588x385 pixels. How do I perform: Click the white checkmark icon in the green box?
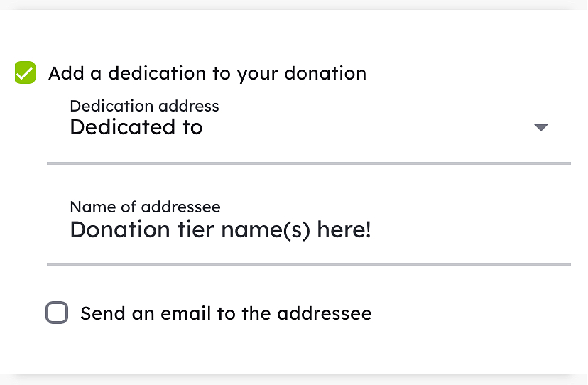[x=26, y=73]
